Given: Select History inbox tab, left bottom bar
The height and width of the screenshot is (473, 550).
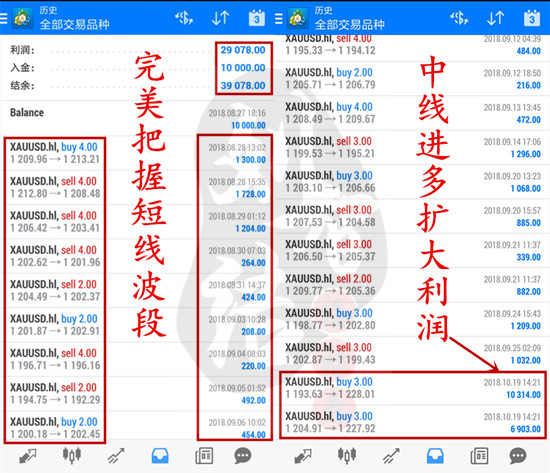Looking at the screenshot, I should 160,456.
